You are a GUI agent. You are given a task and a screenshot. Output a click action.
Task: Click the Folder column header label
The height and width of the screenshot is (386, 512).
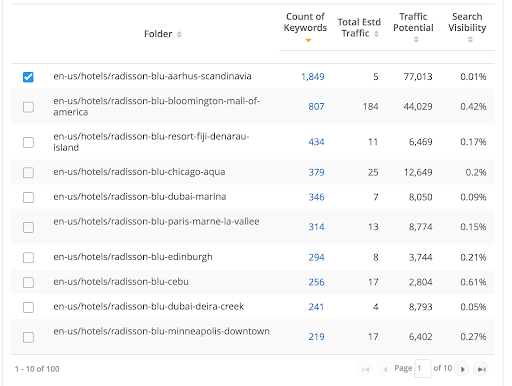(x=158, y=34)
